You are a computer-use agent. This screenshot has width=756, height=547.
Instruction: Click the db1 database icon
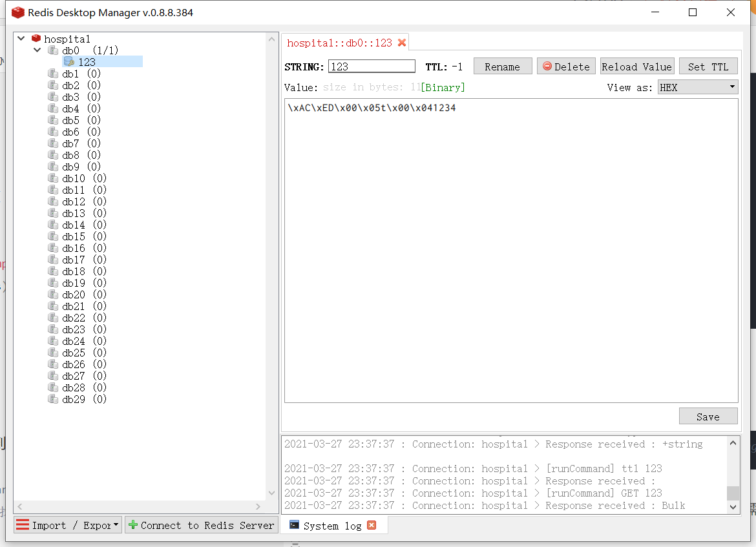(x=53, y=73)
